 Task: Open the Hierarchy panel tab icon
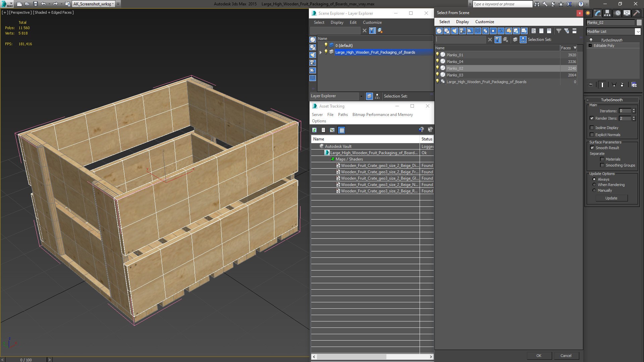(x=607, y=13)
